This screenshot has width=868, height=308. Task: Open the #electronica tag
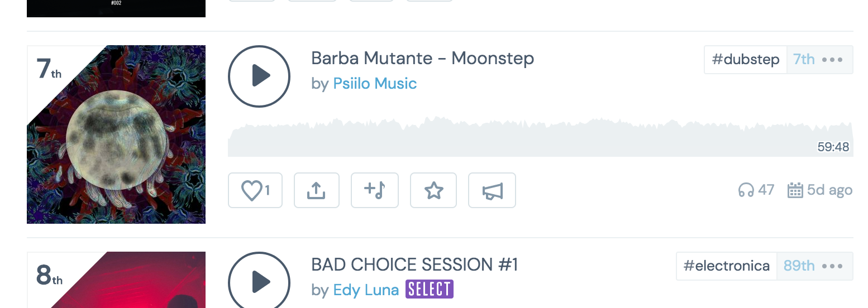[726, 266]
